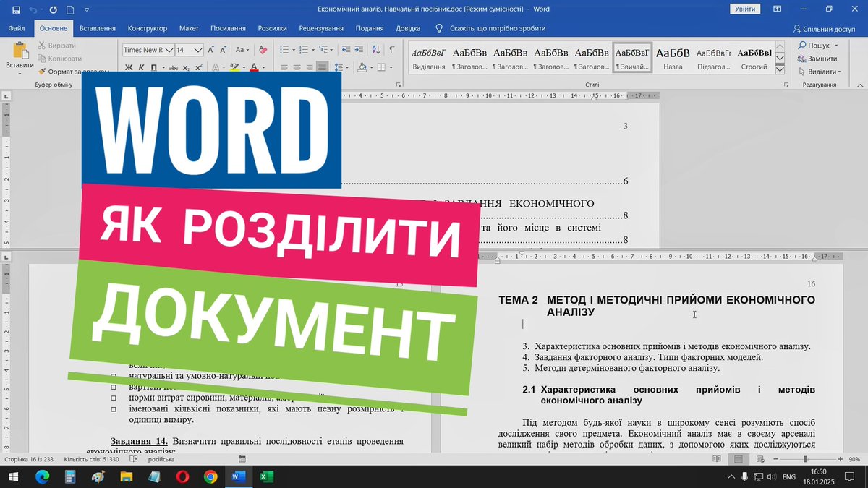This screenshot has width=868, height=488.
Task: Open the Customize Quick Access Toolbar arrow
Action: pyautogui.click(x=87, y=9)
